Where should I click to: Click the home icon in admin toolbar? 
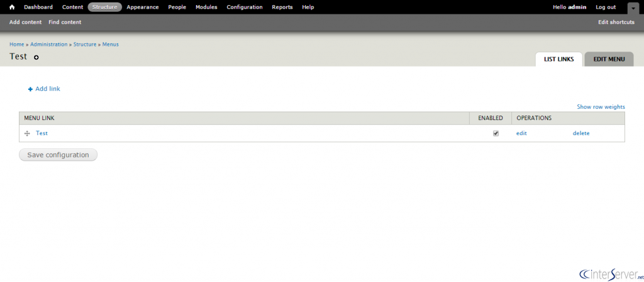click(12, 7)
